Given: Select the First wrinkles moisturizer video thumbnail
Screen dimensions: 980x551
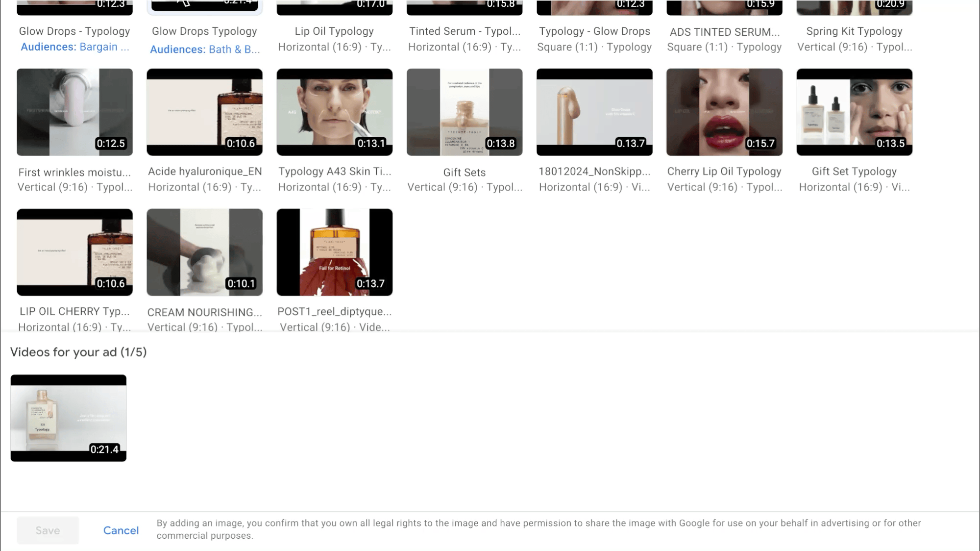Looking at the screenshot, I should (74, 112).
